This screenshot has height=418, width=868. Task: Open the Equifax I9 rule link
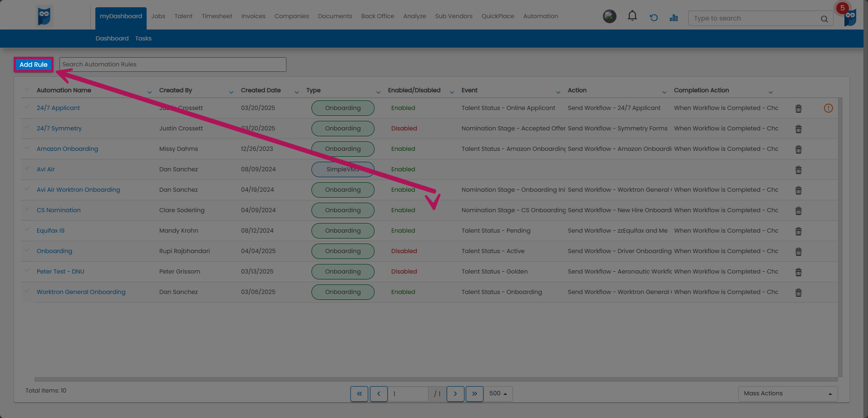pos(50,230)
